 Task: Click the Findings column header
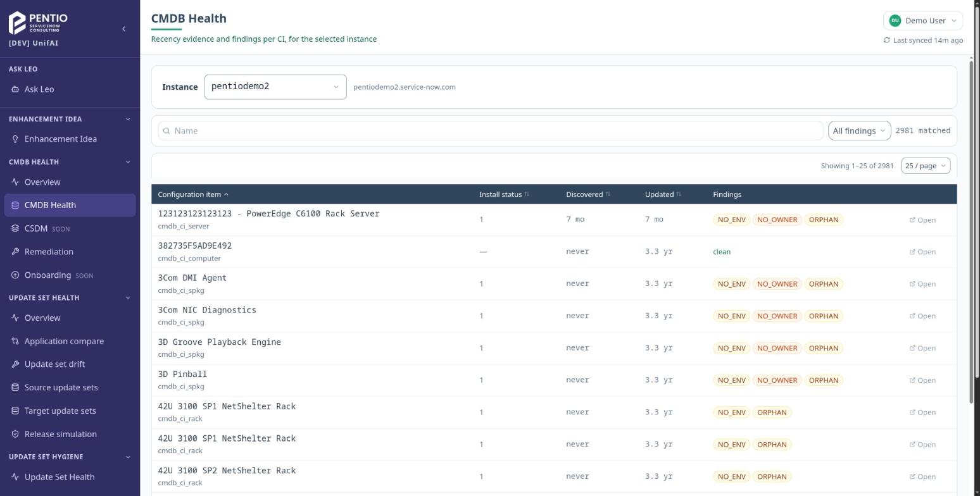[x=727, y=194]
